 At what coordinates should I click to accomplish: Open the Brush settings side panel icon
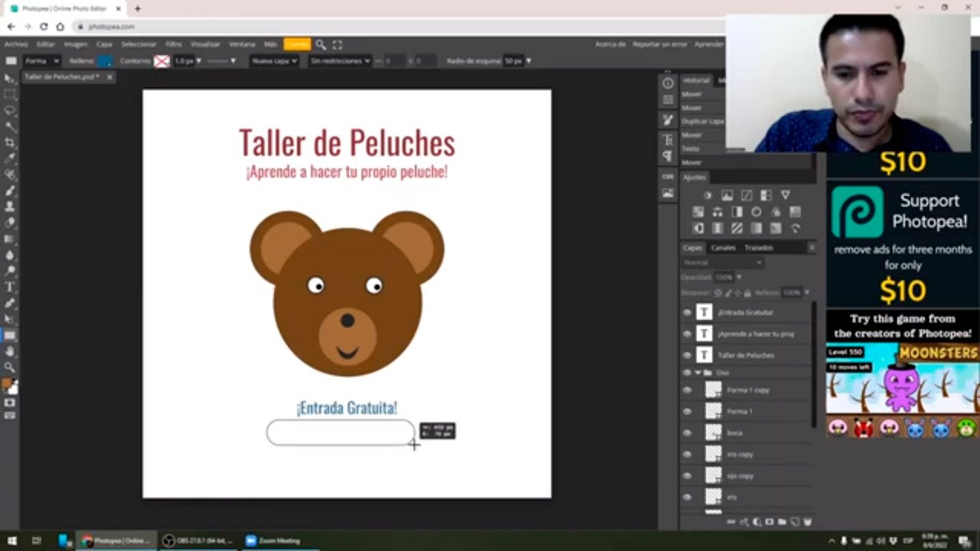668,120
